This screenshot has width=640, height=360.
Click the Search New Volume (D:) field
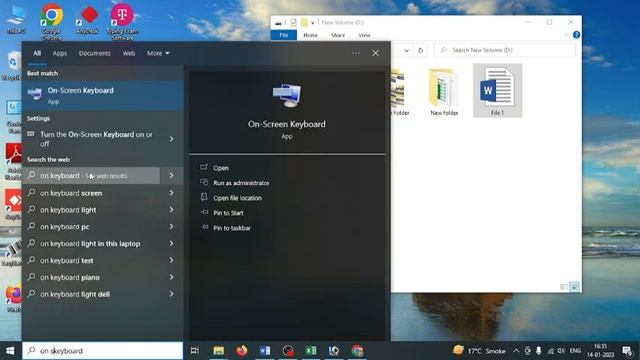505,50
